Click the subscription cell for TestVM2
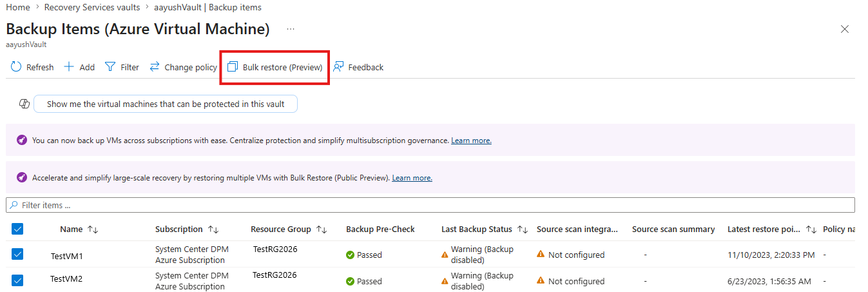This screenshot has height=292, width=868. [x=192, y=281]
